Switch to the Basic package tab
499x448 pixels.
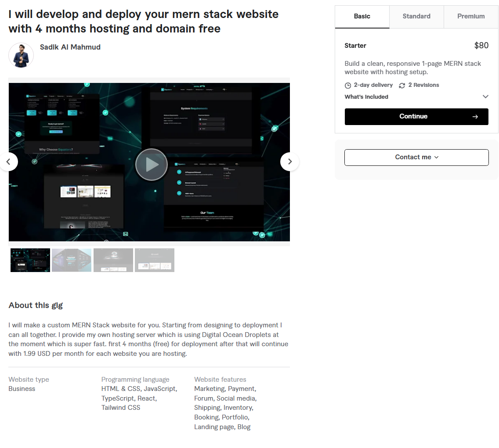[x=362, y=17]
